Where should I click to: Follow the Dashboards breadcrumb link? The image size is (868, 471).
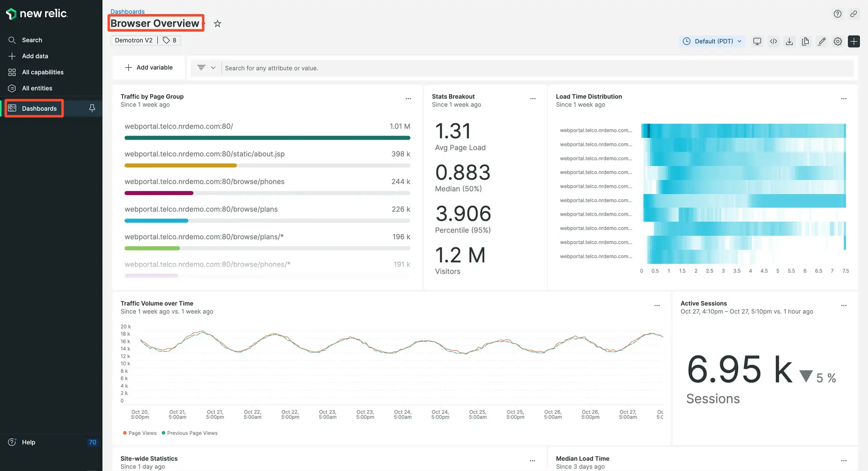[x=127, y=12]
